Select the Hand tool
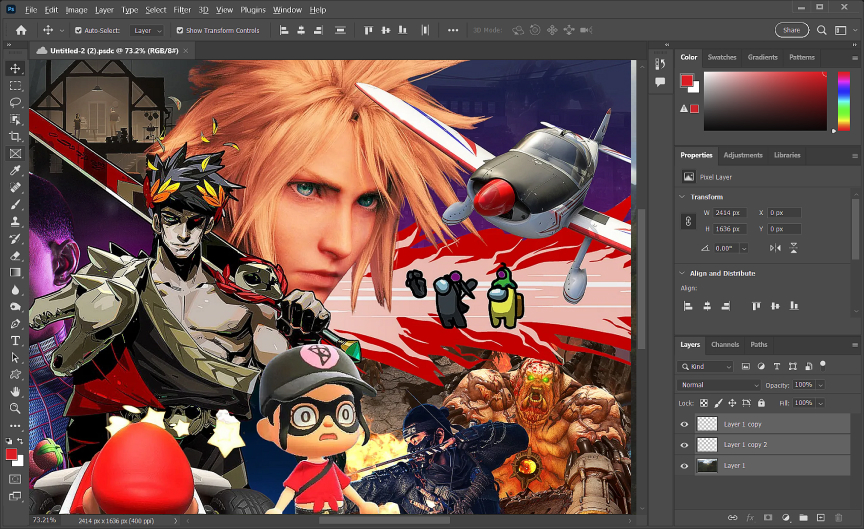Image resolution: width=864 pixels, height=529 pixels. click(x=15, y=392)
